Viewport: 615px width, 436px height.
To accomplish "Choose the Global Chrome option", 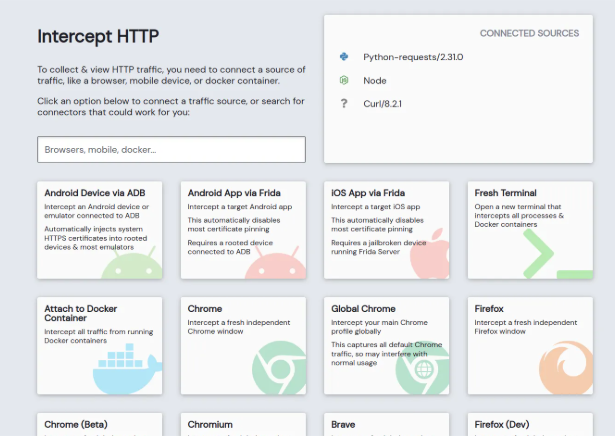I will (387, 345).
